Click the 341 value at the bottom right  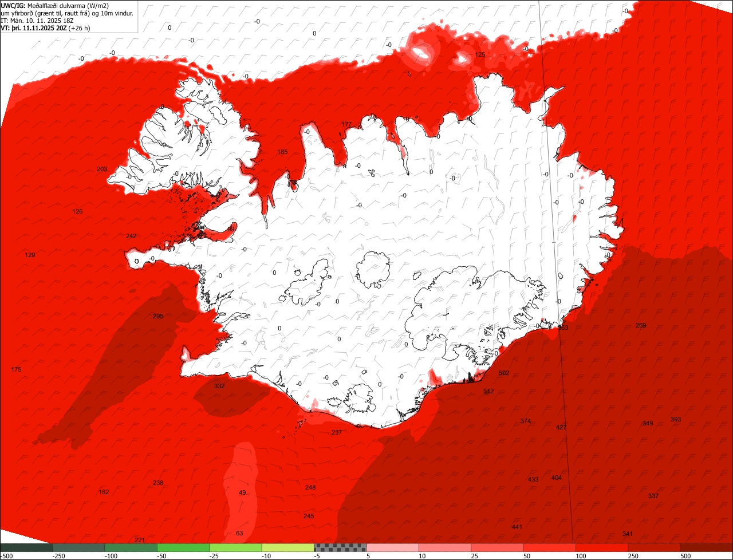coord(628,534)
